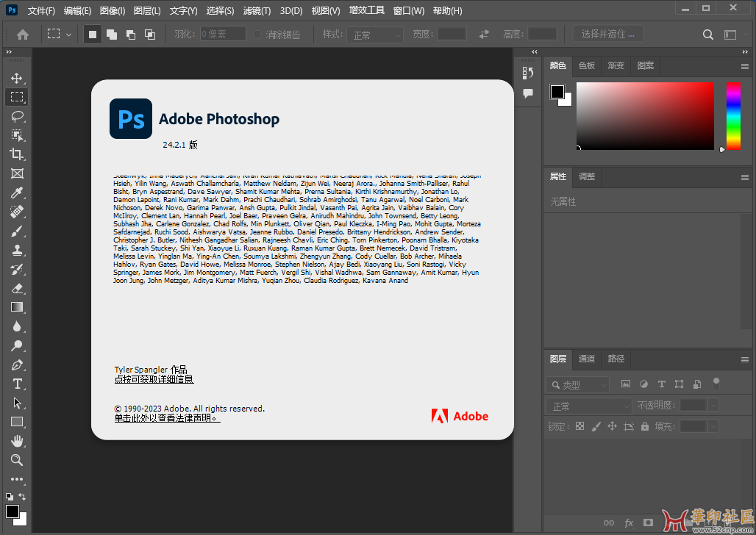Click the 选择并遮住 button
The width and height of the screenshot is (756, 535).
pos(607,35)
